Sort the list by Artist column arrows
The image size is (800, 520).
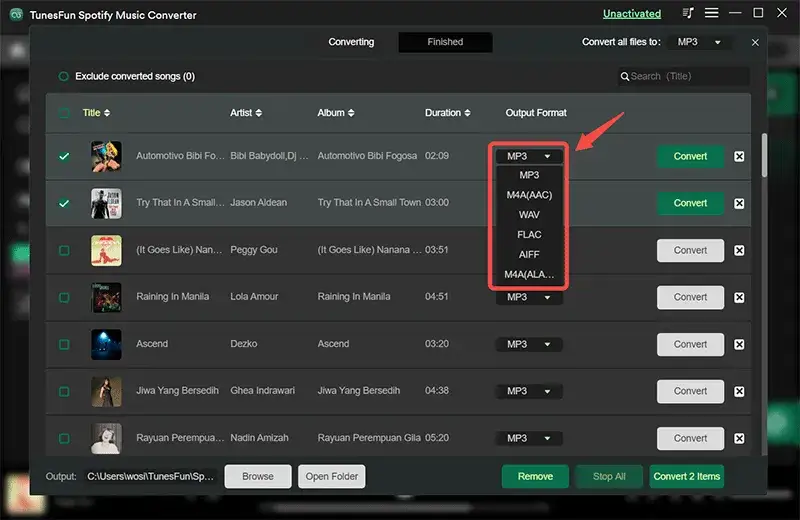point(259,113)
